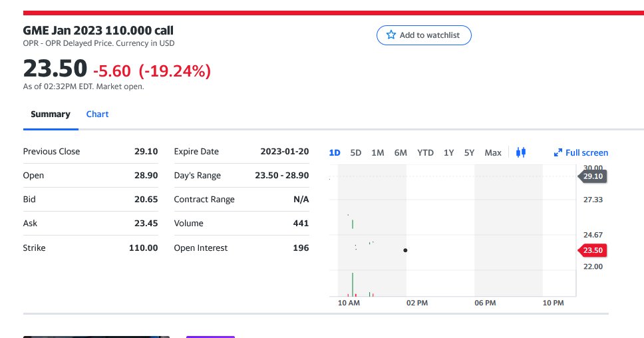
Task: Click the 27.33 y-axis label
Action: 593,200
